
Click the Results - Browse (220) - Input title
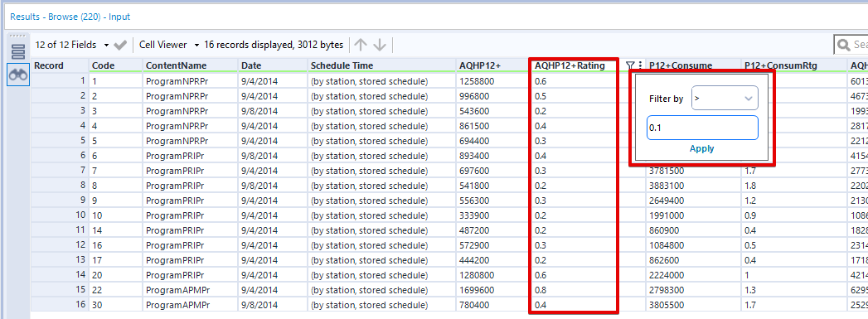tap(70, 17)
